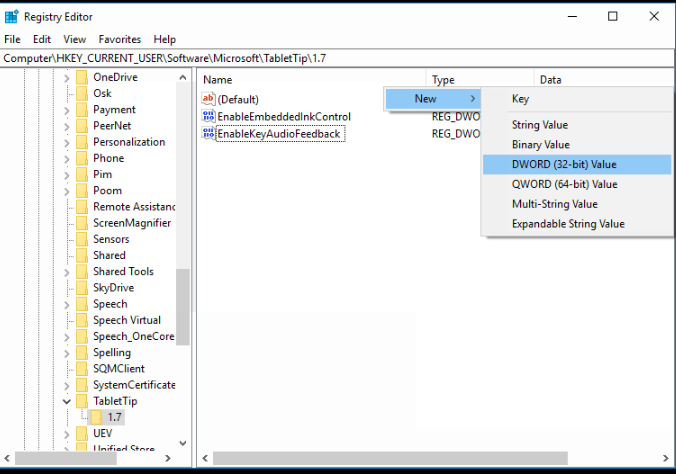Screen dimensions: 676x474
Task: Click the TabletTip folder icon
Action: (x=81, y=401)
